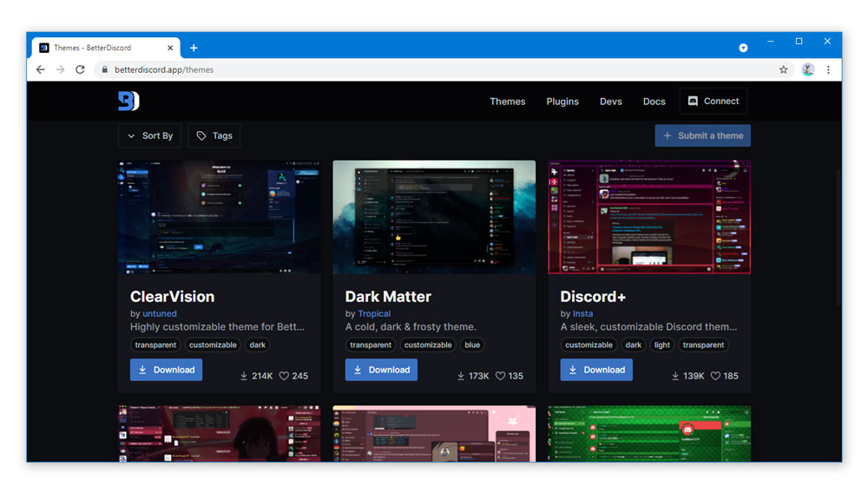The height and width of the screenshot is (493, 868).
Task: Open ClearVision preview thumbnail
Action: pyautogui.click(x=220, y=217)
